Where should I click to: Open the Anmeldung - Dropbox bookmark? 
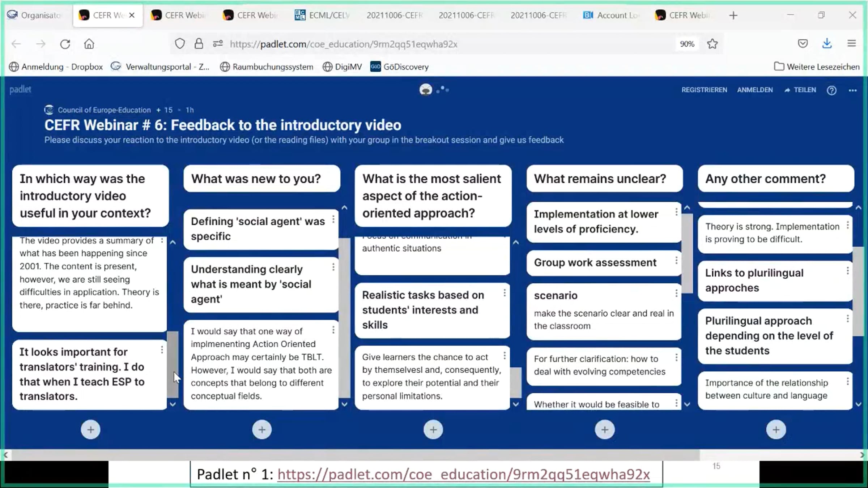pos(56,67)
